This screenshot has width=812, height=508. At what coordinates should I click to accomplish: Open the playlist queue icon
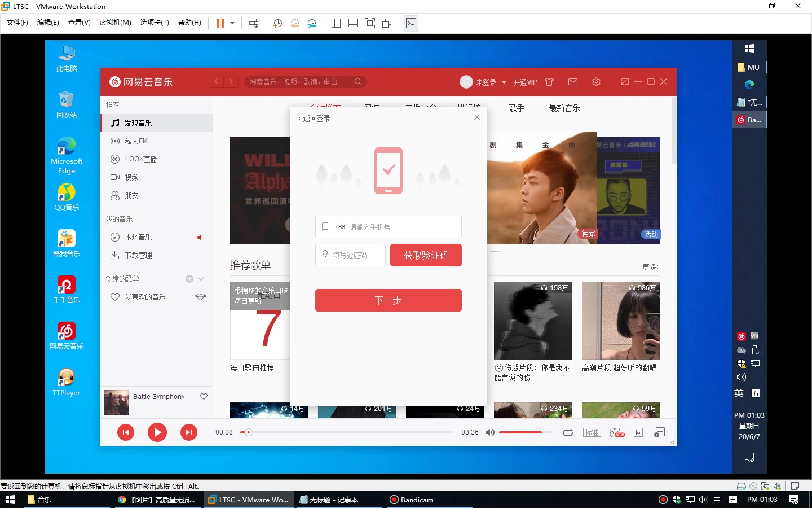tap(659, 432)
